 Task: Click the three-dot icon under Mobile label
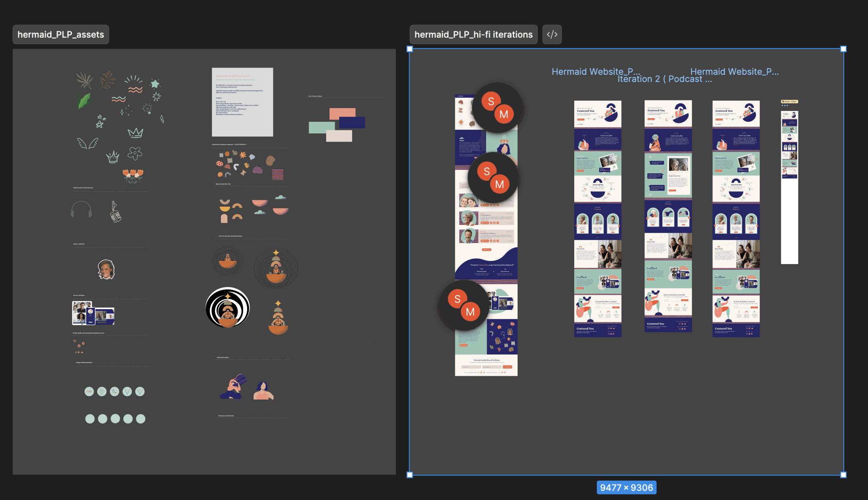click(x=784, y=106)
